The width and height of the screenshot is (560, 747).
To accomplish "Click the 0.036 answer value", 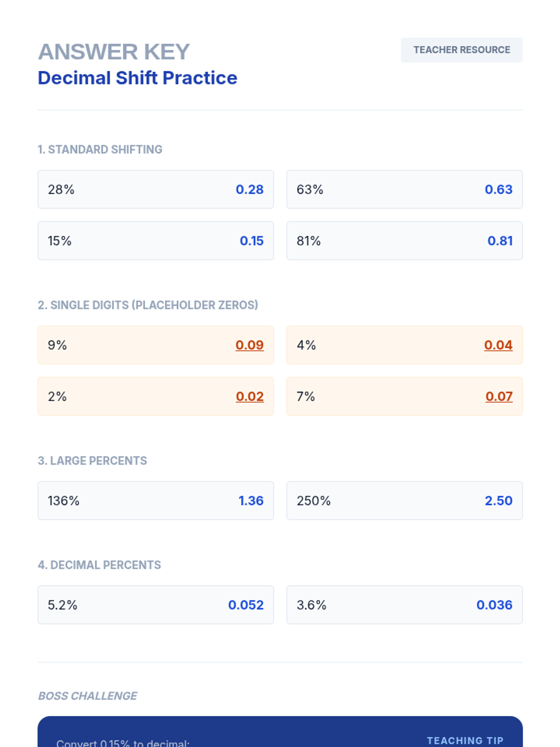I will (x=494, y=605).
